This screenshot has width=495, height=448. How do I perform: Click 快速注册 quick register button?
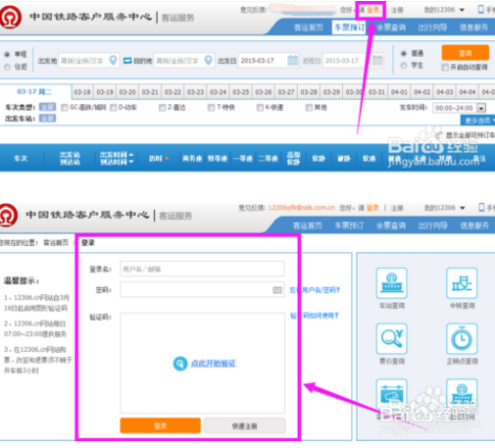(244, 425)
